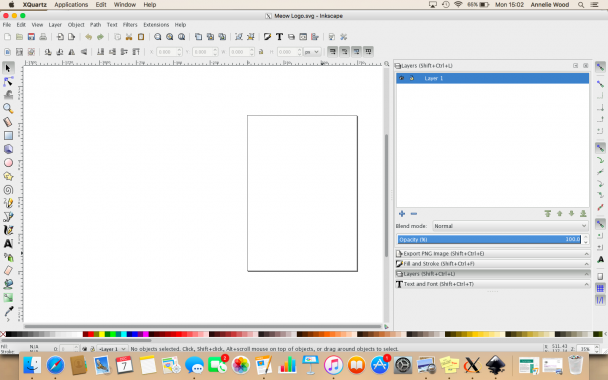The height and width of the screenshot is (380, 608).
Task: Select the Measure ruler tool
Action: point(8,122)
